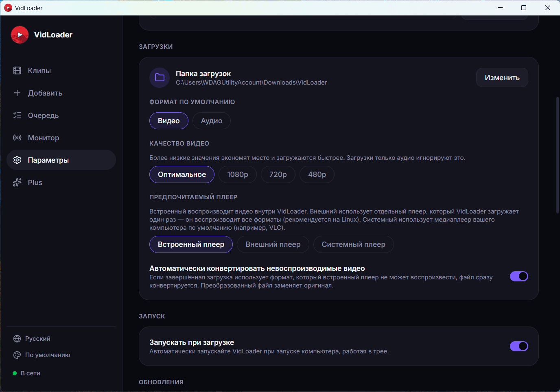Switch to the Монитор page

point(61,138)
